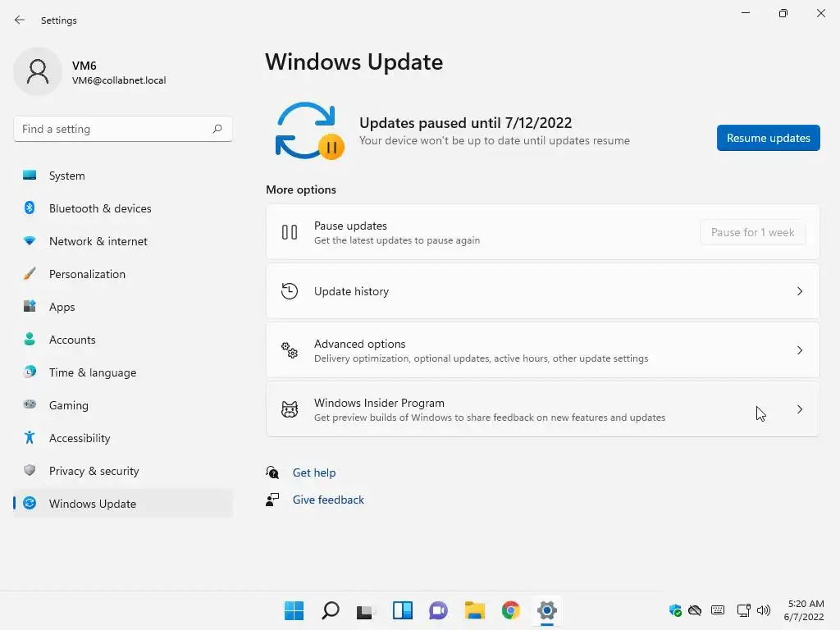Open taskbar Search
The height and width of the screenshot is (630, 840).
330,610
